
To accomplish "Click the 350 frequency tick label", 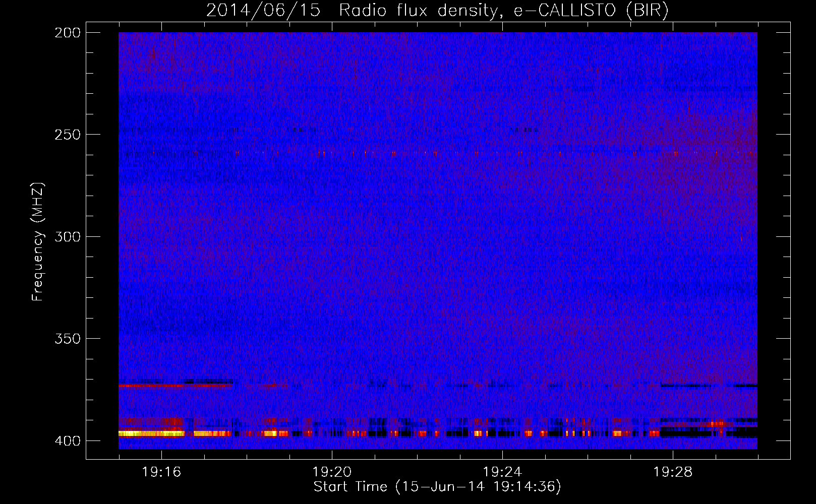I will pyautogui.click(x=68, y=338).
